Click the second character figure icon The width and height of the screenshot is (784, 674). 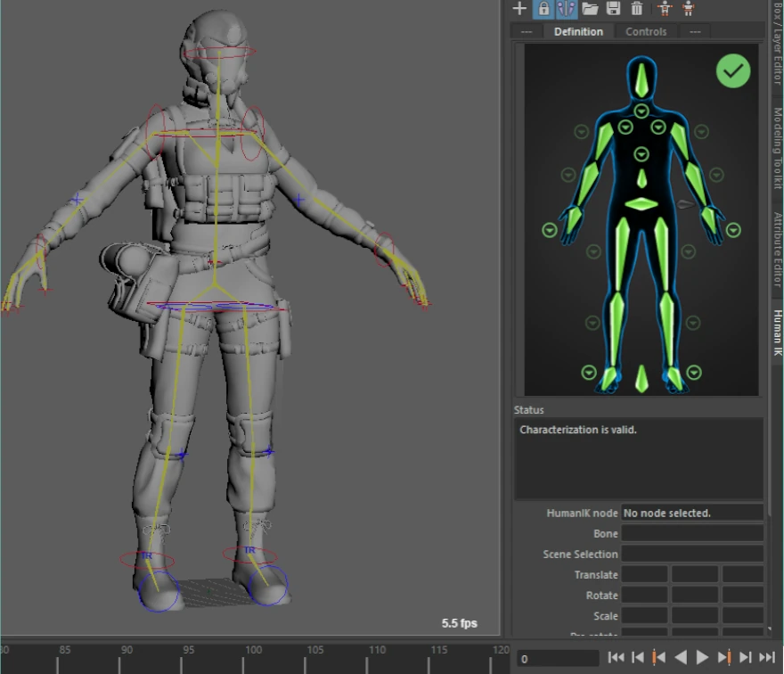click(689, 9)
